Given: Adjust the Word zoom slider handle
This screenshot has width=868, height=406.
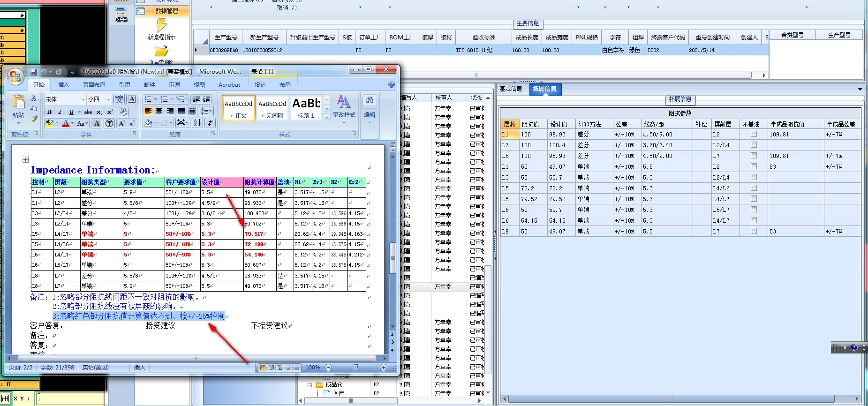Looking at the screenshot, I should coord(355,368).
